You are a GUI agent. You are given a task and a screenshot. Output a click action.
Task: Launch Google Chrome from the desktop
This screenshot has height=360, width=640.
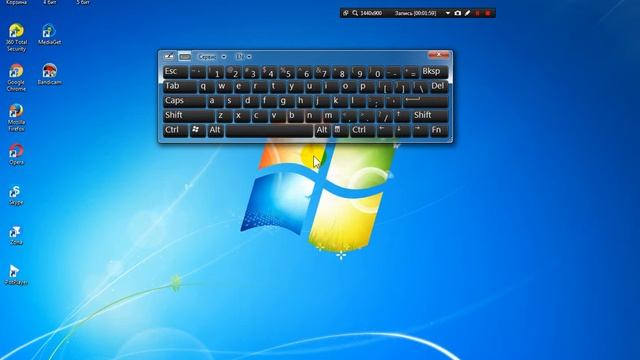[x=16, y=77]
